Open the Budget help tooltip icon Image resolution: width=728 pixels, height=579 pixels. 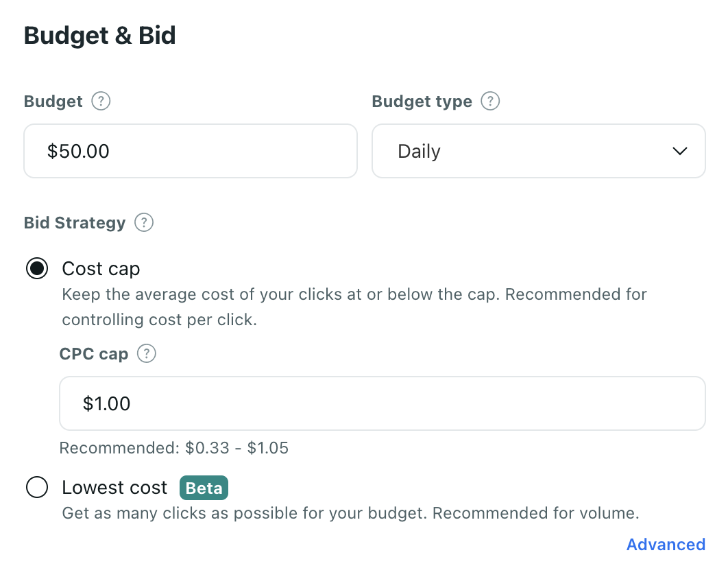100,101
